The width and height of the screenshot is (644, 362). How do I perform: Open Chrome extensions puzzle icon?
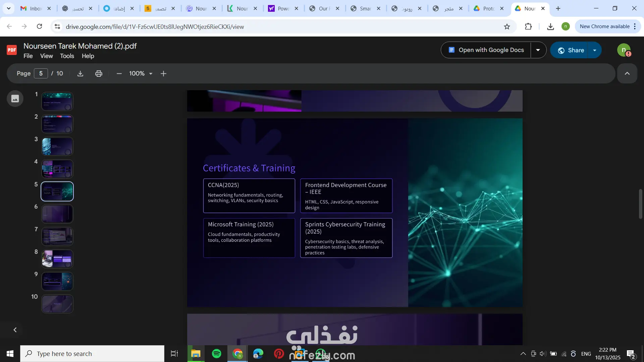click(528, 26)
